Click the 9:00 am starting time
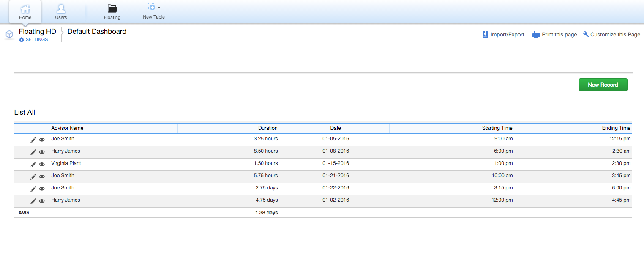Viewport: 644px width, 258px height. point(503,139)
